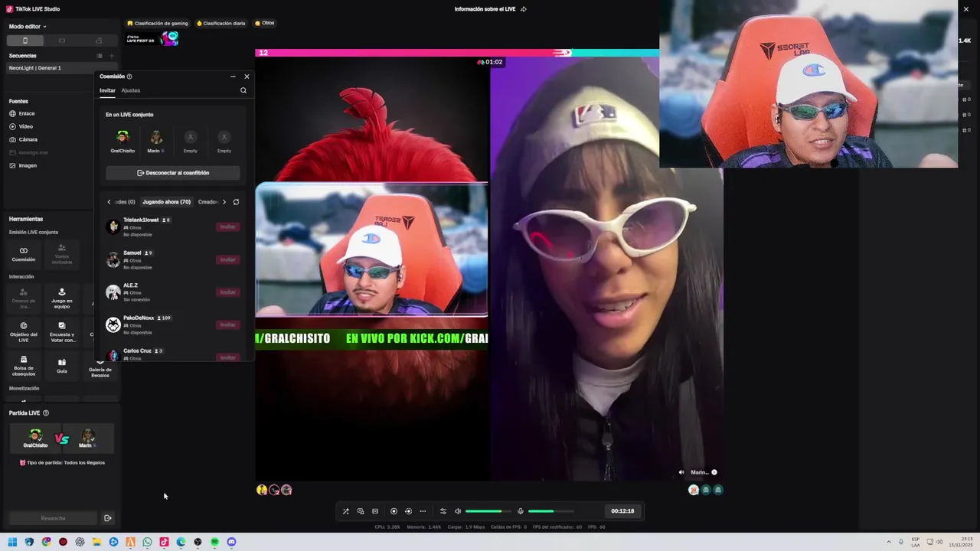Image resolution: width=980 pixels, height=551 pixels.
Task: Open the Secuencias list view icon
Action: point(100,56)
